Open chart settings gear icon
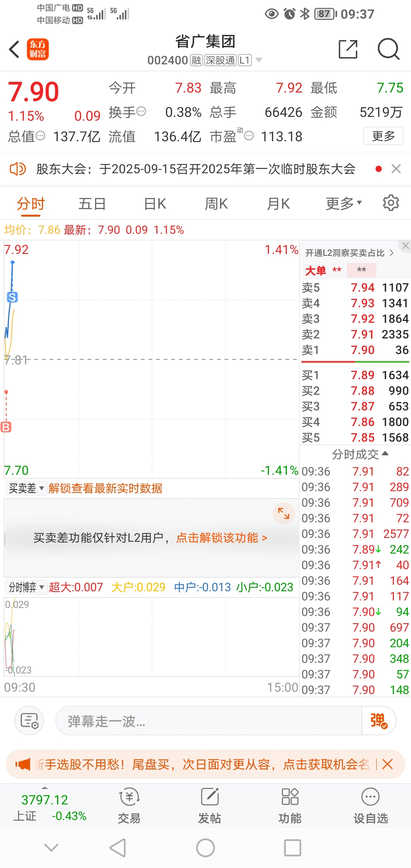Image resolution: width=411 pixels, height=868 pixels. 391,203
